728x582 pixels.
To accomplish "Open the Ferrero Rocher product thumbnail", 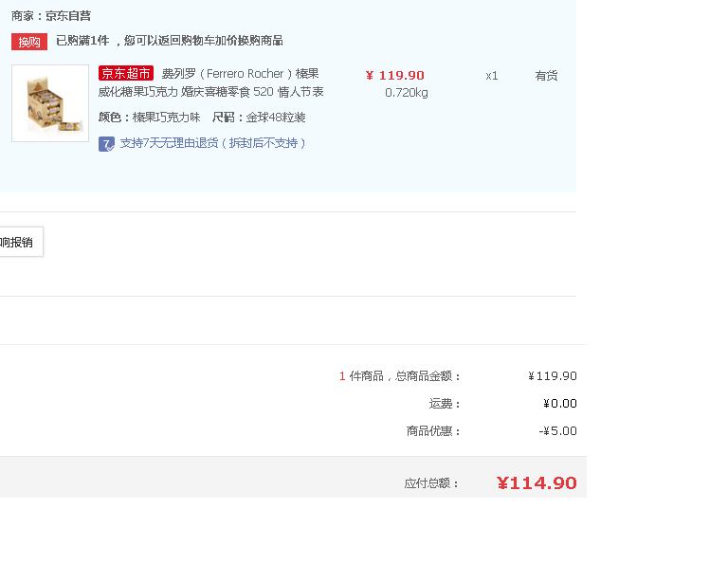I will 50,103.
